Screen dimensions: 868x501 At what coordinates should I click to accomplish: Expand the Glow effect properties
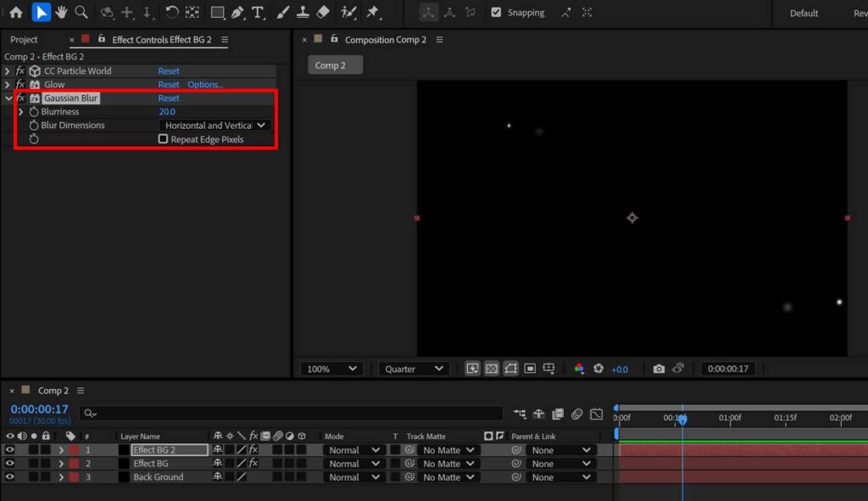pyautogui.click(x=7, y=84)
